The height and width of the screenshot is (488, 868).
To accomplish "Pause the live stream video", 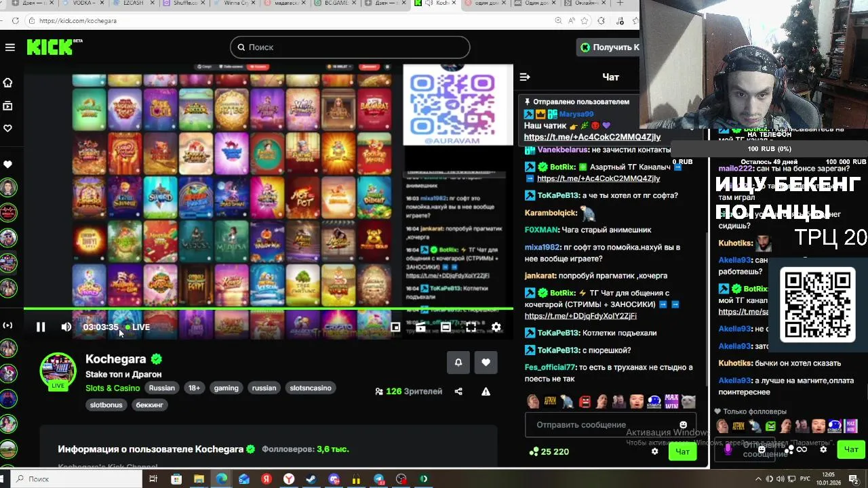I will (x=41, y=327).
